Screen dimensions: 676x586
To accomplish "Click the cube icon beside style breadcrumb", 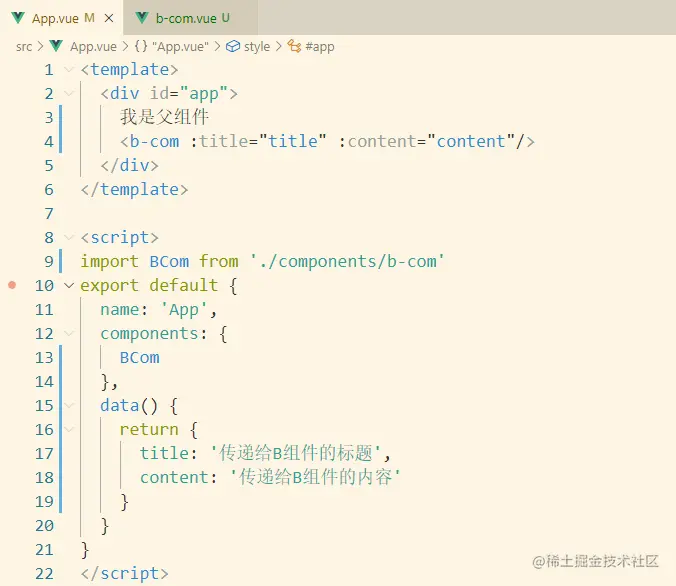I will 233,46.
